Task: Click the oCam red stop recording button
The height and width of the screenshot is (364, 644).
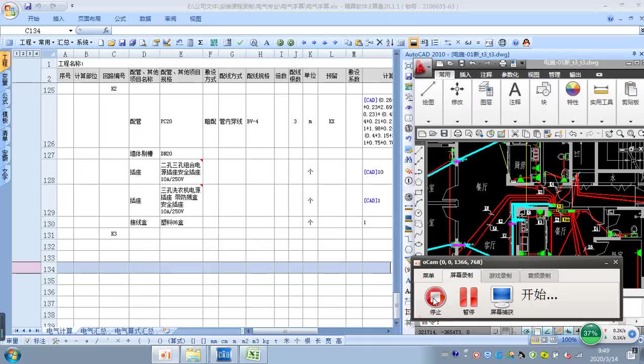Action: tap(435, 297)
